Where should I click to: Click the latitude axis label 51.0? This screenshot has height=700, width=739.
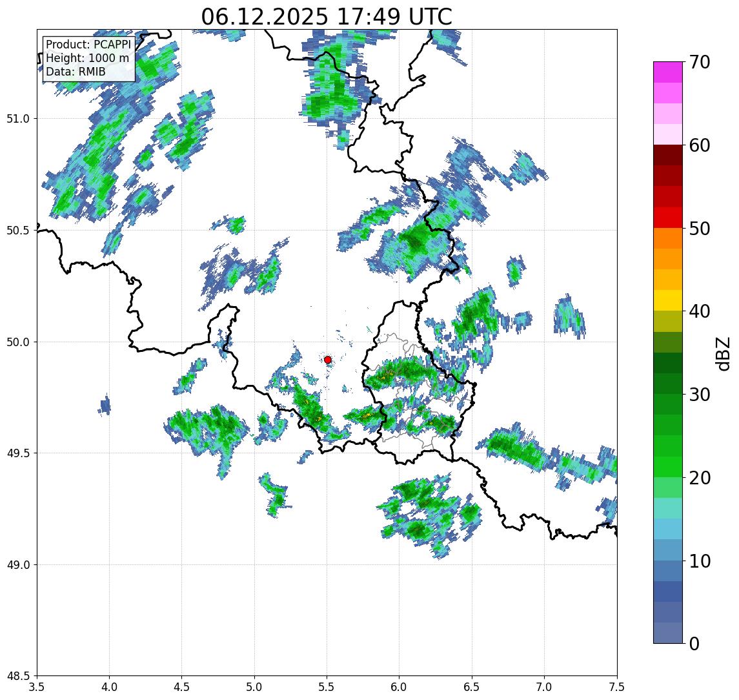point(18,119)
